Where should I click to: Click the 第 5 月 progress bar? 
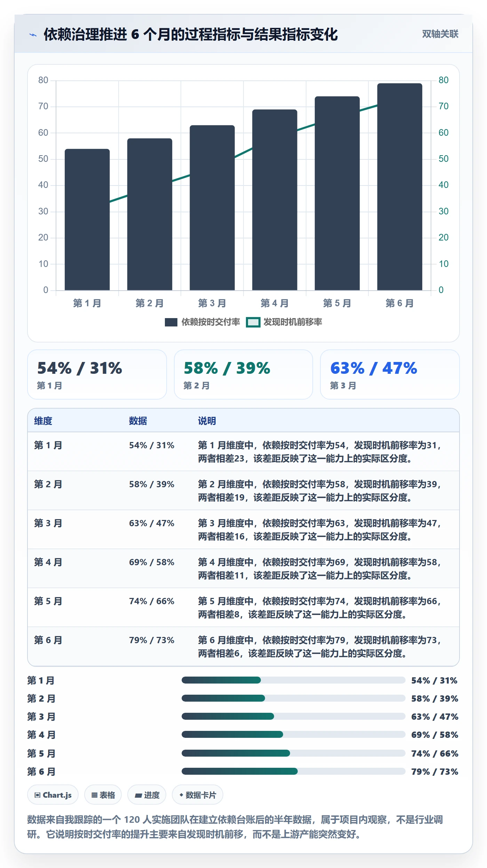pos(294,753)
